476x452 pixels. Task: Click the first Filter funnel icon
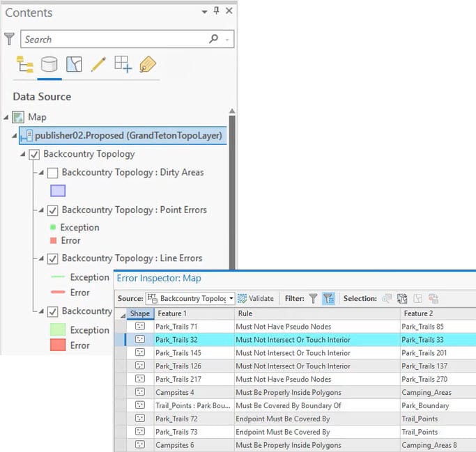(x=313, y=299)
